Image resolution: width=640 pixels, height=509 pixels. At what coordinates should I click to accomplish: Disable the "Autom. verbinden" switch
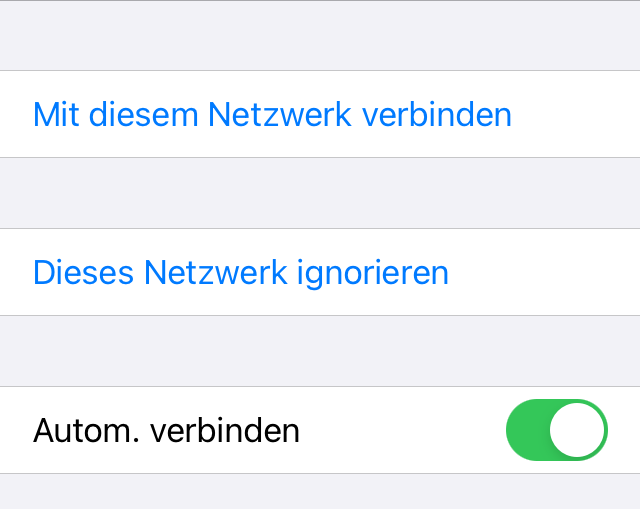pos(557,430)
